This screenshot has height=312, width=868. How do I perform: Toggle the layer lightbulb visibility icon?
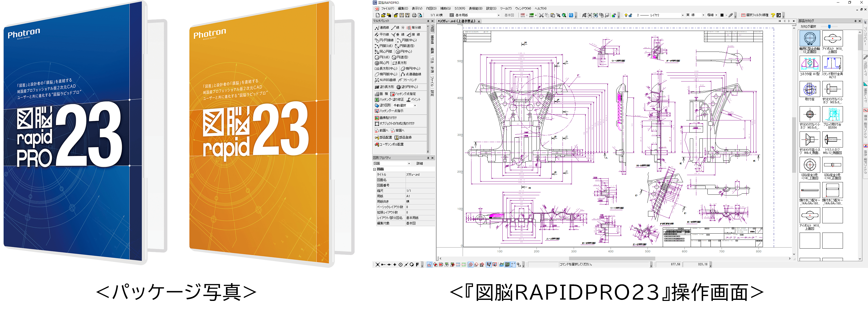coord(626,15)
